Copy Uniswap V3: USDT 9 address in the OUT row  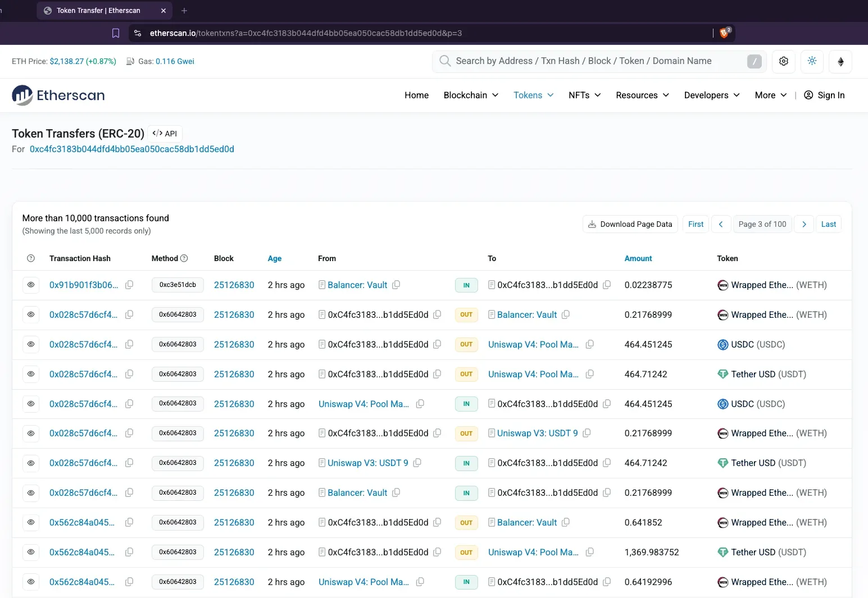click(587, 433)
